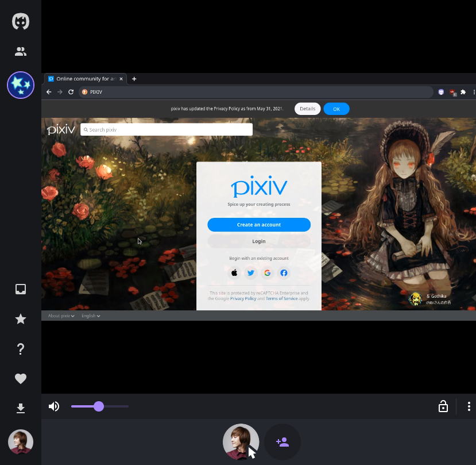
Task: Click the artist avatar beside & Gothika
Action: (x=415, y=299)
